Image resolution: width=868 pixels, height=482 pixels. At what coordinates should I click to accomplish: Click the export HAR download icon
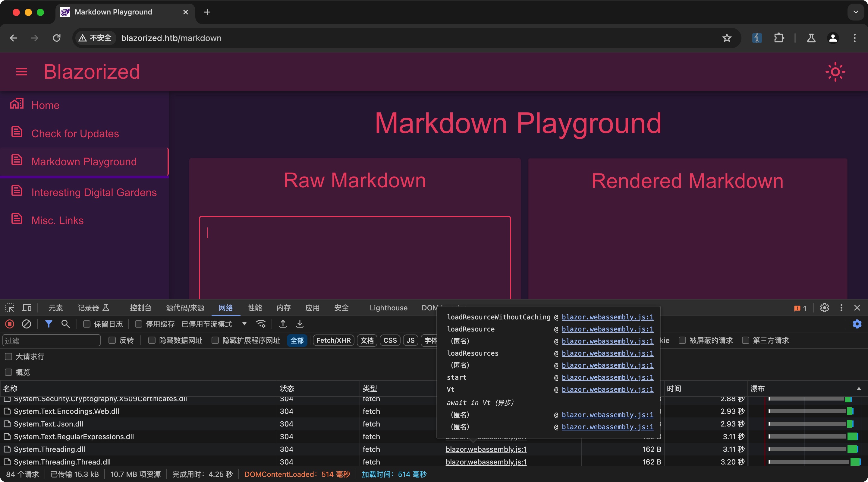(x=300, y=324)
